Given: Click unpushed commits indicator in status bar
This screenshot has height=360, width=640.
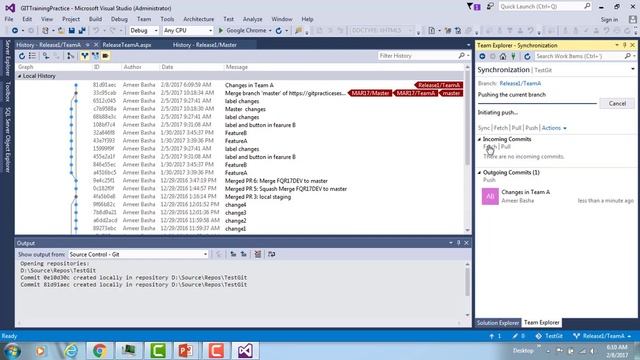Looking at the screenshot, I should (x=495, y=336).
